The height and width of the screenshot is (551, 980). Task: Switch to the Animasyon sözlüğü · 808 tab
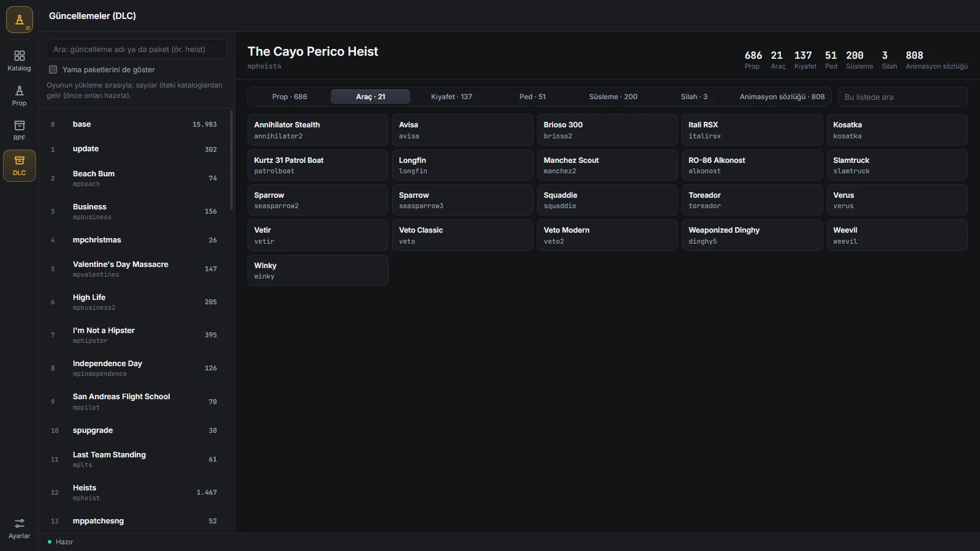coord(782,97)
